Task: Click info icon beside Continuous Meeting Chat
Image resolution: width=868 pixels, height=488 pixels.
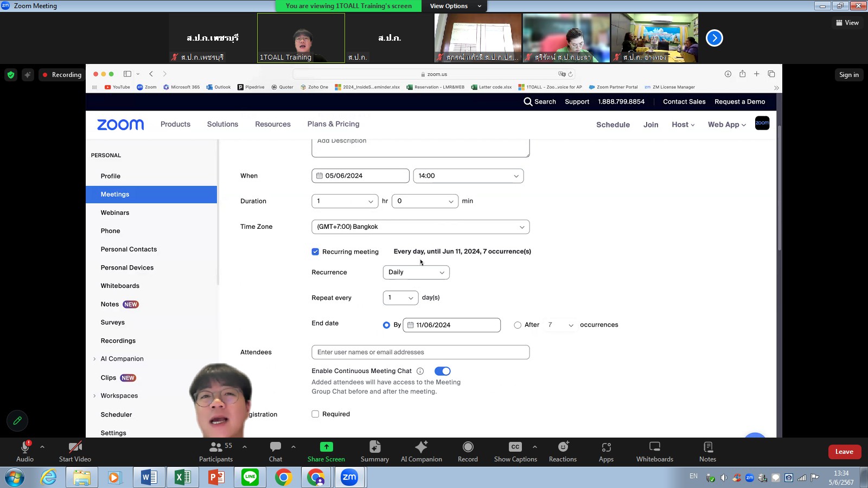Action: click(420, 371)
